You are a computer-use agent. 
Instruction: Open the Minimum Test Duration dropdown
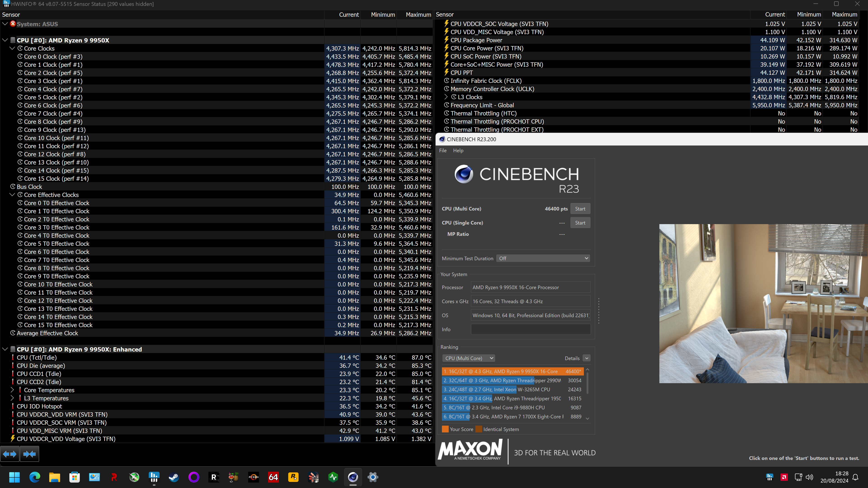pos(543,258)
